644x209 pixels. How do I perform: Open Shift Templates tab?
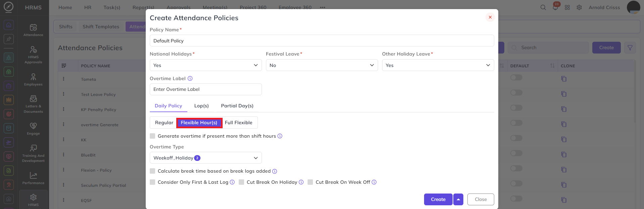tap(101, 27)
